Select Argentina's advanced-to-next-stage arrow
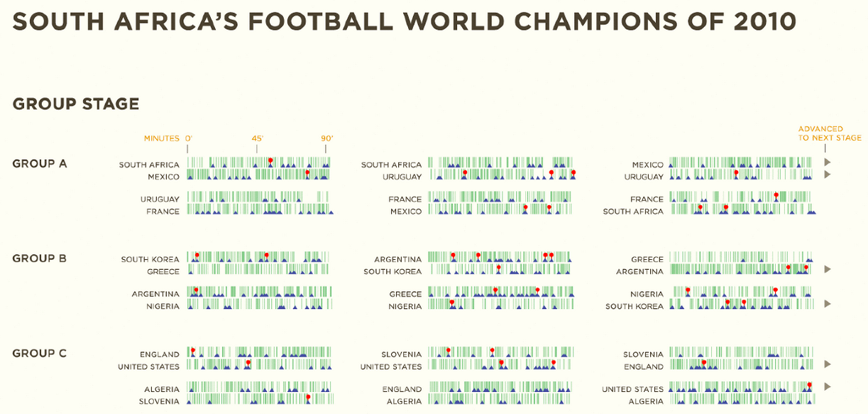The width and height of the screenshot is (868, 414). click(x=827, y=269)
